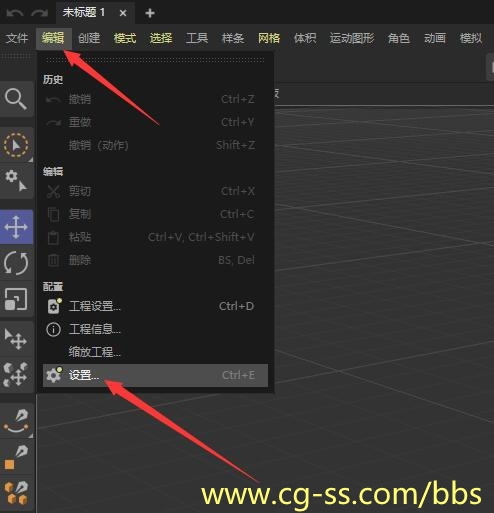Choose the Rotate tool icon
The image size is (494, 513).
pyautogui.click(x=16, y=263)
